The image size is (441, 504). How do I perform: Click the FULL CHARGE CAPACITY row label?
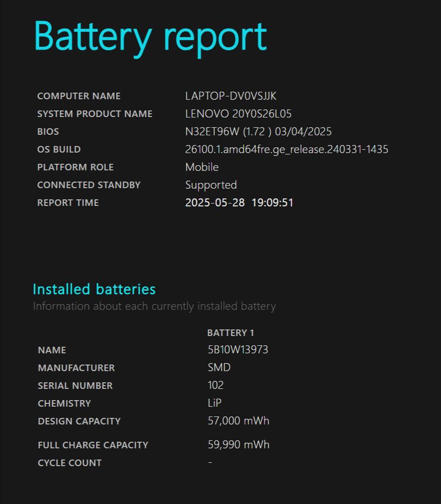(93, 445)
